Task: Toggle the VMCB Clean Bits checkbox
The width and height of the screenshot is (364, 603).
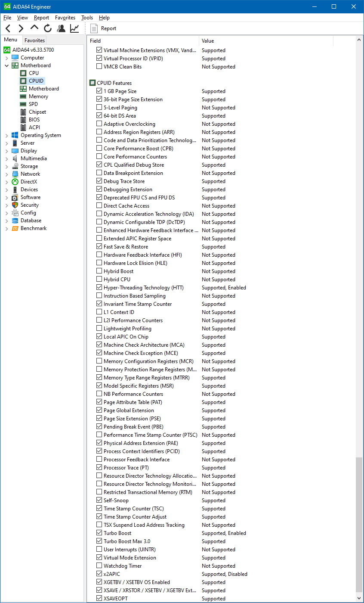Action: click(x=99, y=67)
